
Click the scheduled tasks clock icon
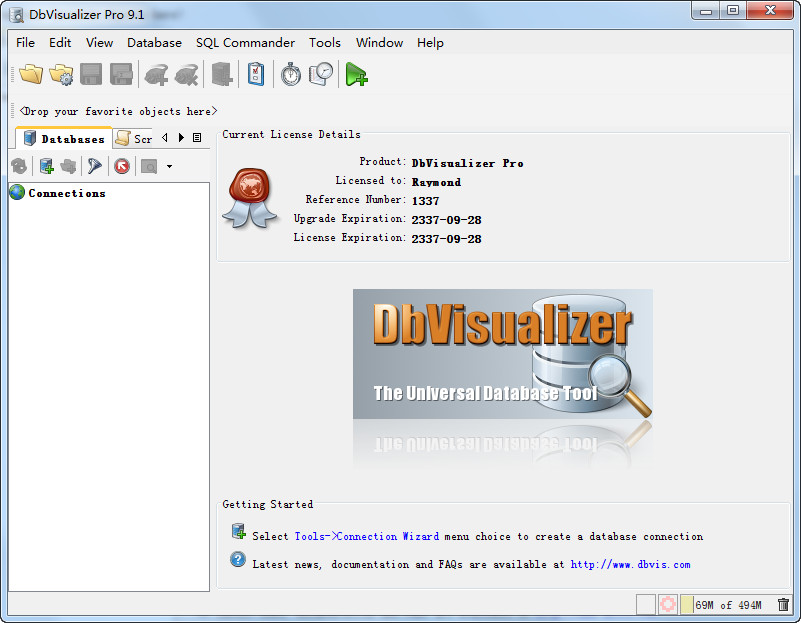pos(322,74)
